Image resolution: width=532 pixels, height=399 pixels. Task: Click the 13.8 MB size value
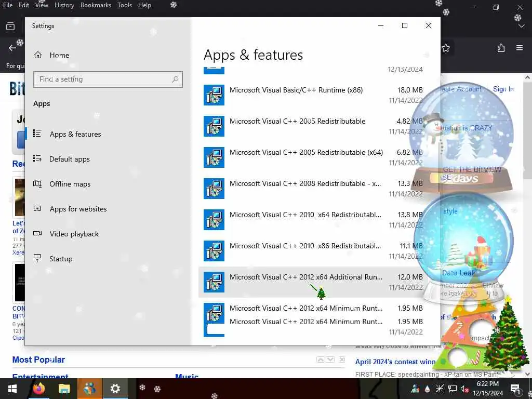click(410, 215)
